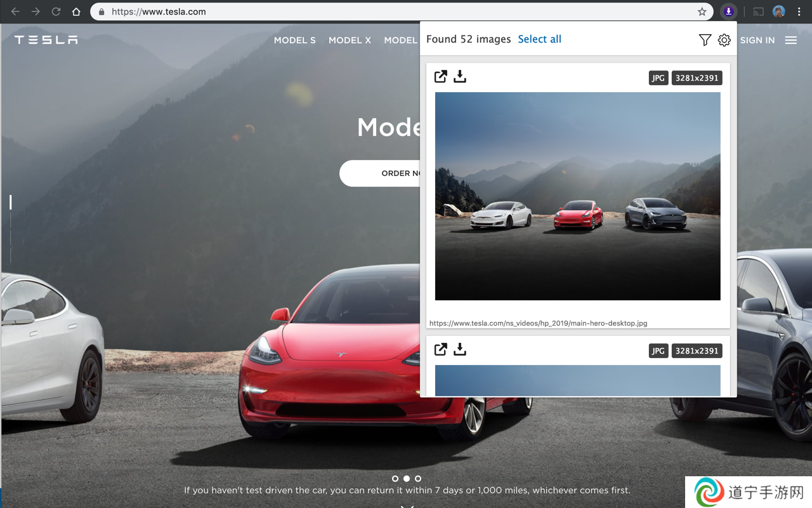Click the second image's JPG badge
Image resolution: width=812 pixels, height=508 pixels.
pos(658,351)
